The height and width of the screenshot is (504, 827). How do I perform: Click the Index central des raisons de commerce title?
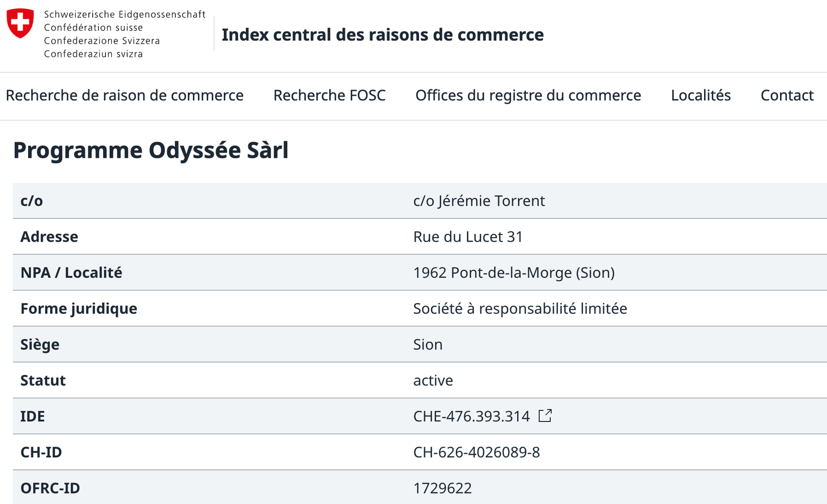[382, 35]
